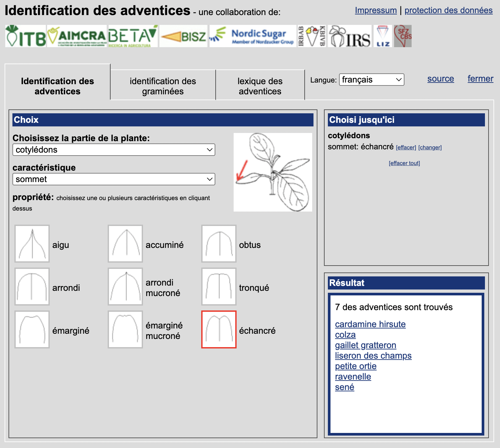Choose the arrondi mucroné shape icon
The height and width of the screenshot is (448, 500).
(125, 287)
